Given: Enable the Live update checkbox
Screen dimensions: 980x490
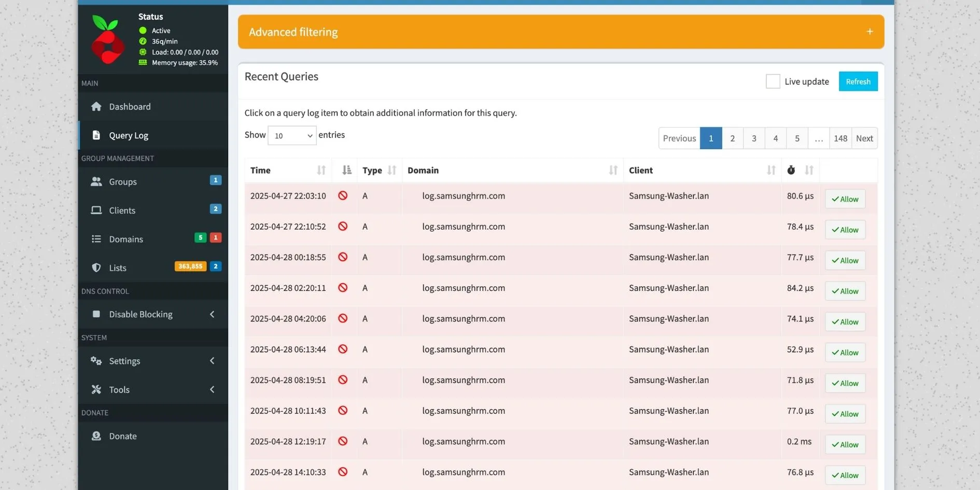Looking at the screenshot, I should point(773,81).
